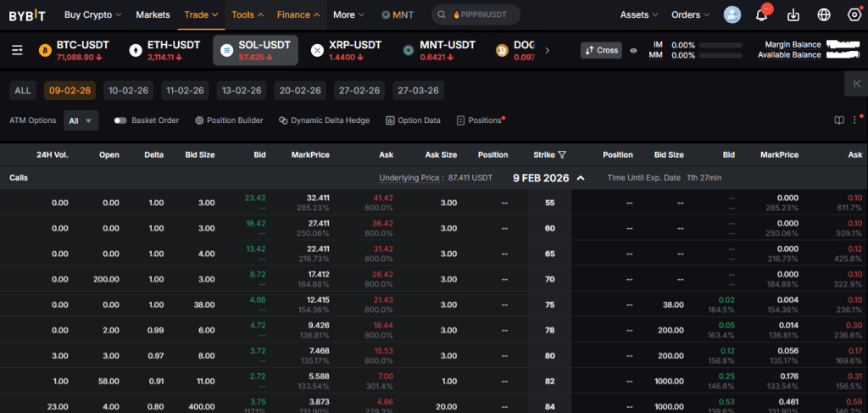
Task: Open the Position Builder tool
Action: (x=229, y=120)
